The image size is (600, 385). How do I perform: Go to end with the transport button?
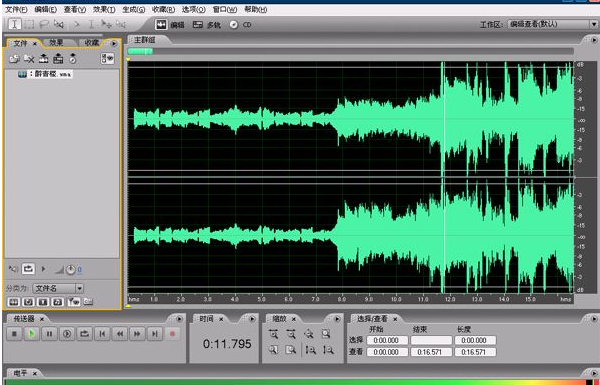pos(155,334)
